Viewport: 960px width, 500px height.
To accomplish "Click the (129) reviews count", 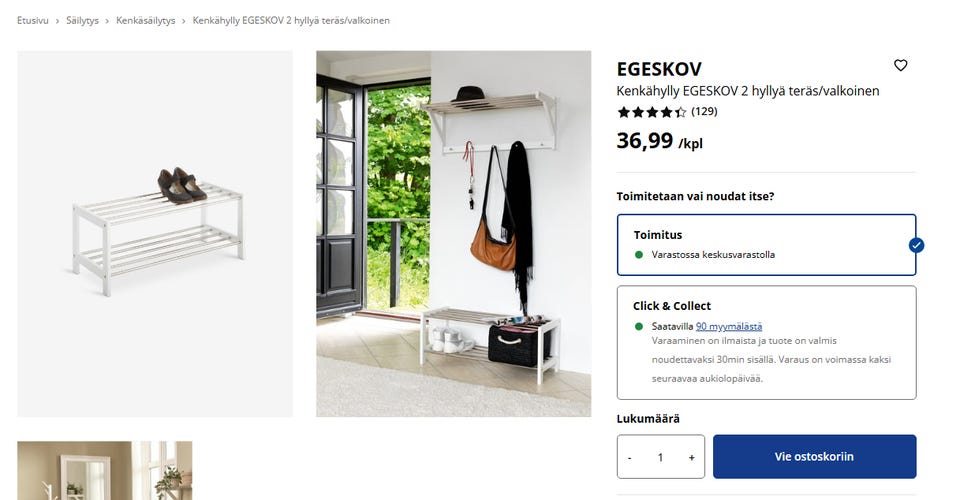I will (x=704, y=111).
